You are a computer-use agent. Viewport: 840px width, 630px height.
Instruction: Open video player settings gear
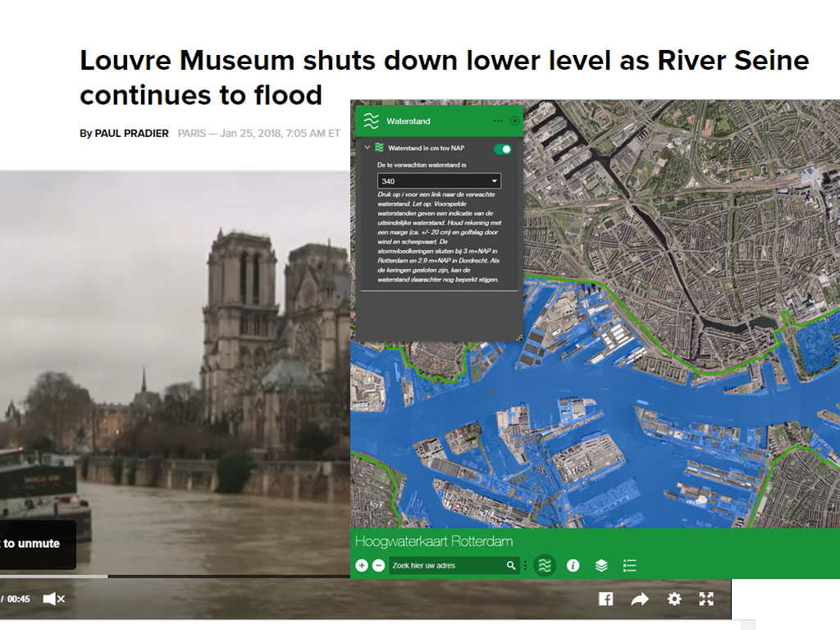(674, 599)
